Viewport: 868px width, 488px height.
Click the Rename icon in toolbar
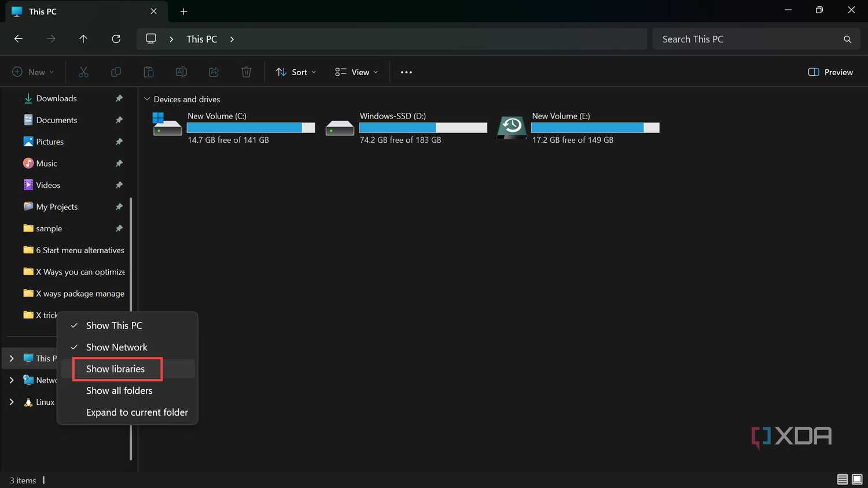[x=181, y=72]
